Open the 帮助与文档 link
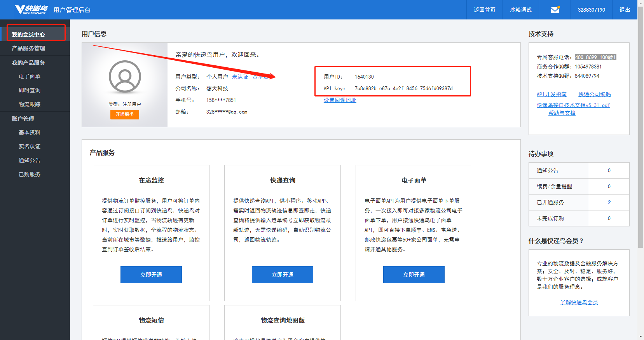The image size is (644, 340). pyautogui.click(x=562, y=113)
